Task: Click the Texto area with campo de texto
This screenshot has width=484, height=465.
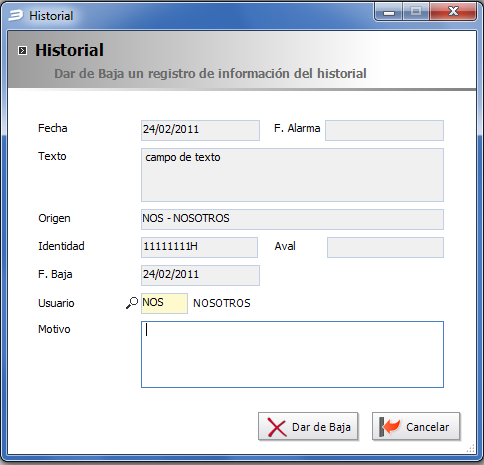Action: pyautogui.click(x=292, y=175)
